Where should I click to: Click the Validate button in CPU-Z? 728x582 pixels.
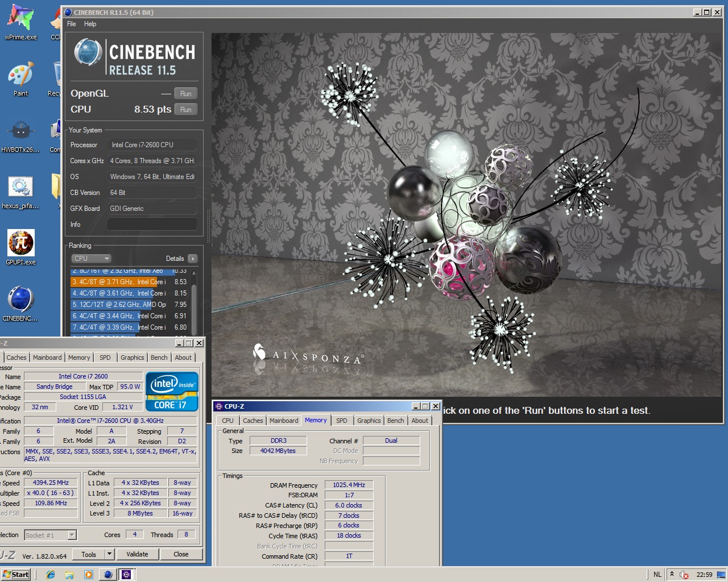coord(137,554)
